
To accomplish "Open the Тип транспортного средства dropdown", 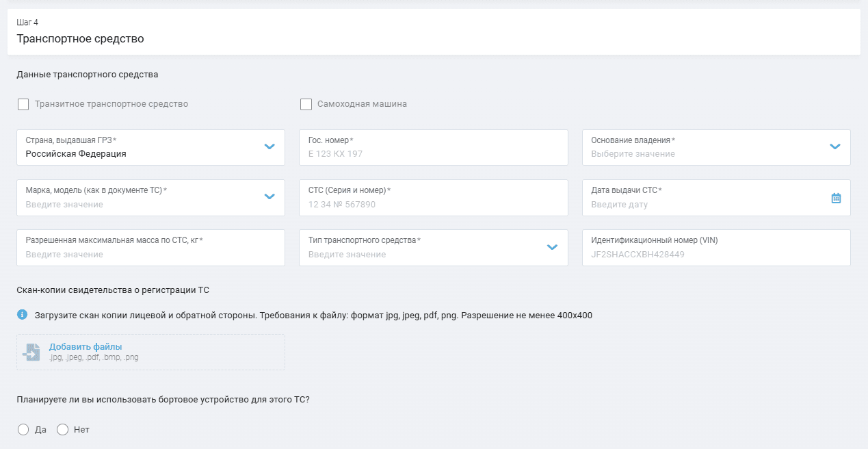I will point(434,248).
